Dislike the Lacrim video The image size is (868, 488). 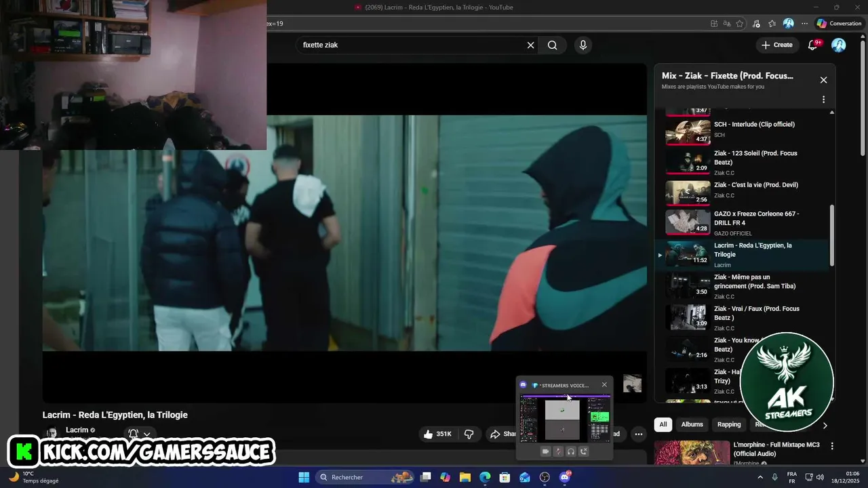coord(469,434)
